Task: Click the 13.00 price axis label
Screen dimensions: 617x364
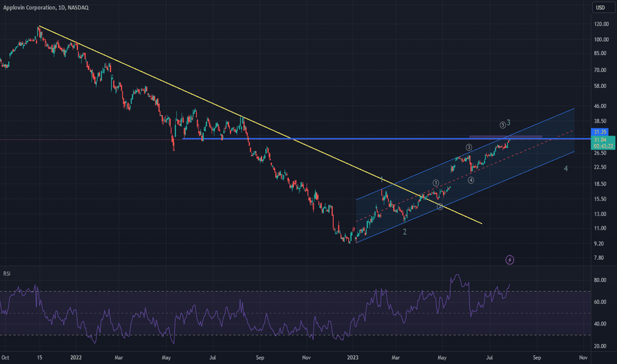Action: click(x=600, y=214)
